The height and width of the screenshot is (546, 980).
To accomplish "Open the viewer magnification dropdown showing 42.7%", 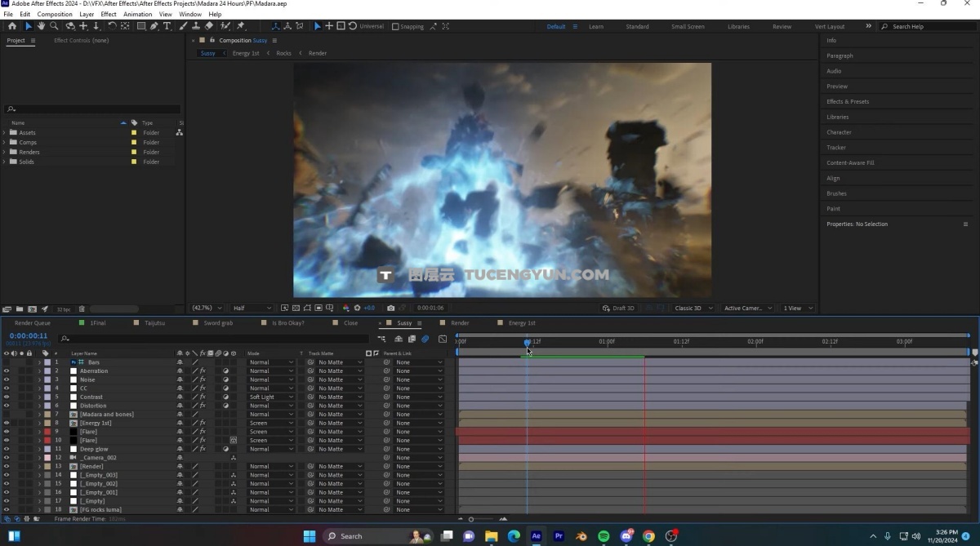I will 207,309.
